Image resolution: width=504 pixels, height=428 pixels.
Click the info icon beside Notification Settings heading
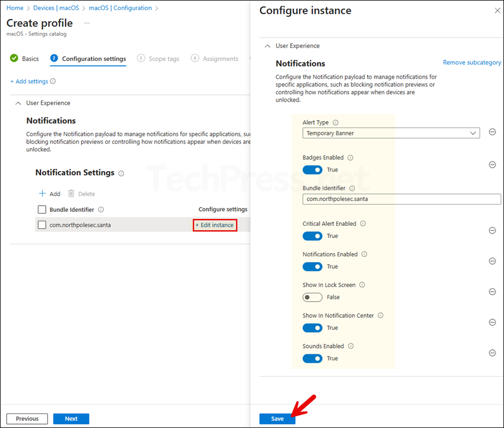tap(121, 174)
